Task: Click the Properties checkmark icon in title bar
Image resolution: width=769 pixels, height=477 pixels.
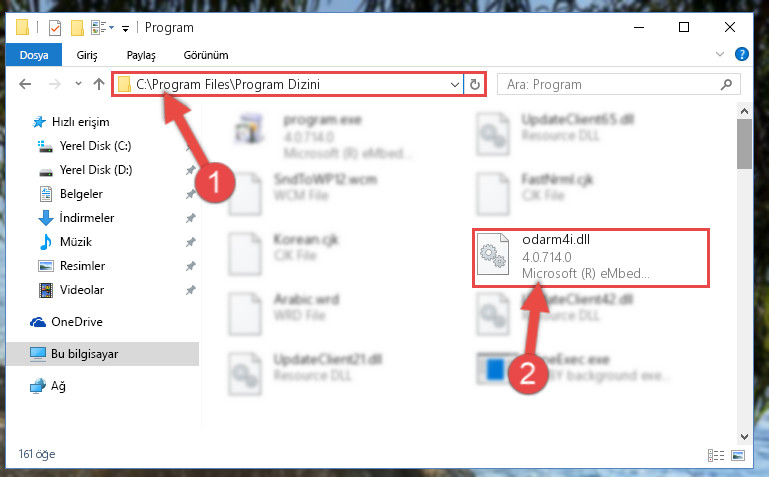Action: click(55, 28)
